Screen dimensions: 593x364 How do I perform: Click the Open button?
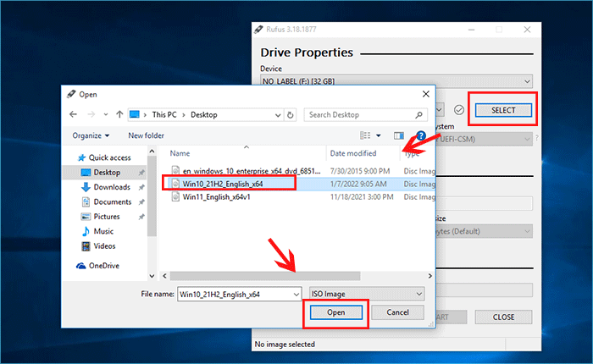click(x=336, y=312)
